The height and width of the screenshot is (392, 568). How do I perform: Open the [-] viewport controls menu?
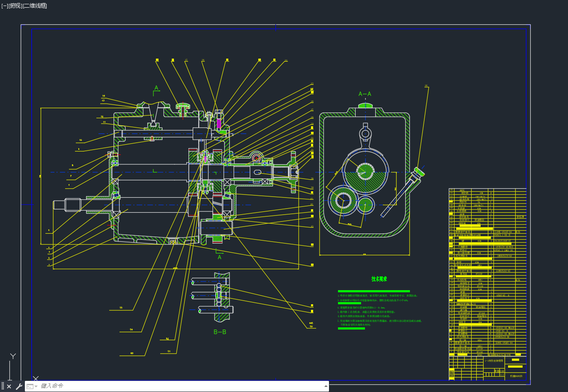[5, 6]
